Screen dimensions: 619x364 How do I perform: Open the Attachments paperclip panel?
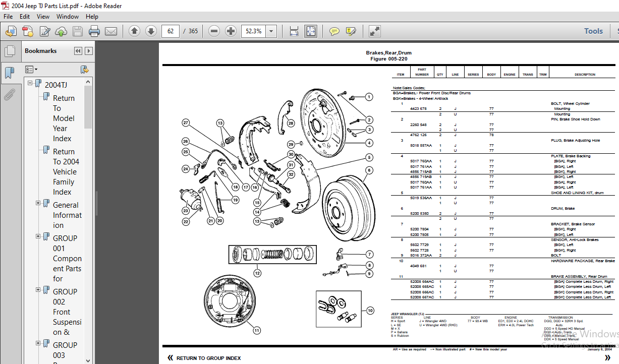point(9,95)
